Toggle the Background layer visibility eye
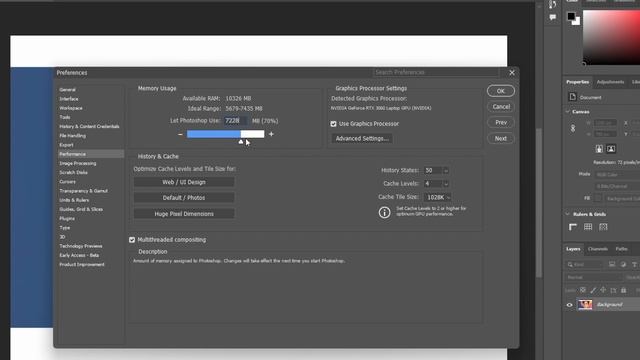Image resolution: width=640 pixels, height=360 pixels. (569, 305)
